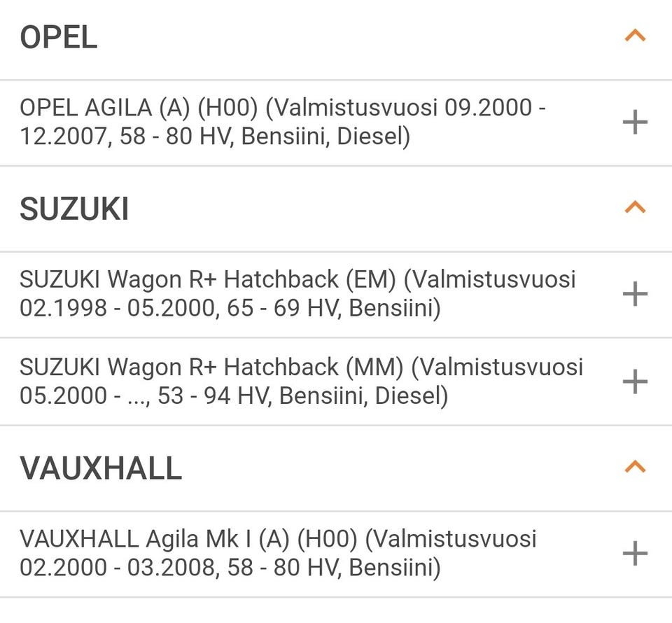Click the OPEL brand heading
The width and height of the screenshot is (672, 623).
[x=59, y=38]
